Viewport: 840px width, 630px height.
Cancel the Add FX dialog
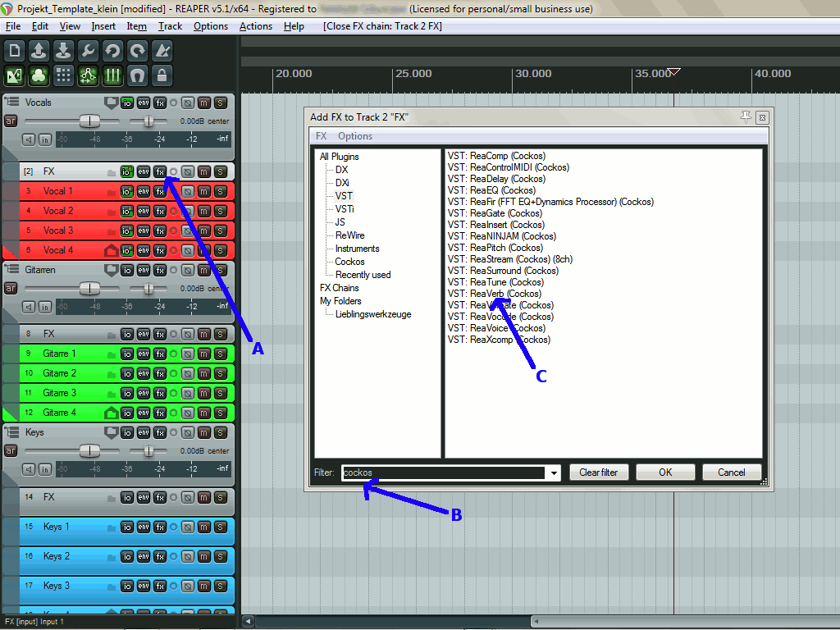(731, 472)
